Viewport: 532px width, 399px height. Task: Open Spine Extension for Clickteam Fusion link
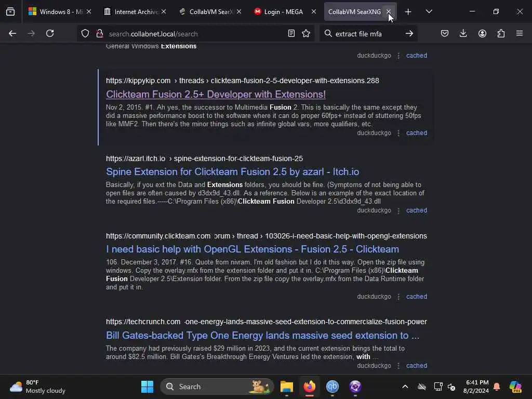(232, 171)
